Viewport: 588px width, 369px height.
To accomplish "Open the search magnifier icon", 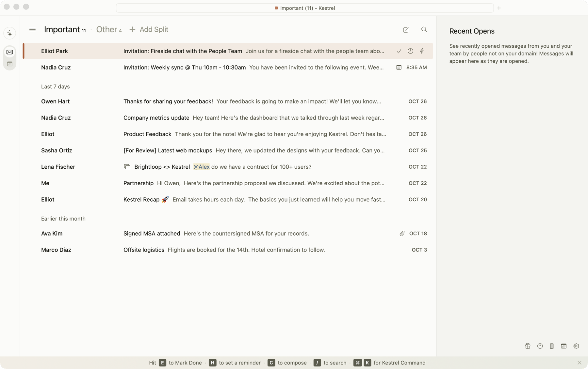I will (x=424, y=30).
